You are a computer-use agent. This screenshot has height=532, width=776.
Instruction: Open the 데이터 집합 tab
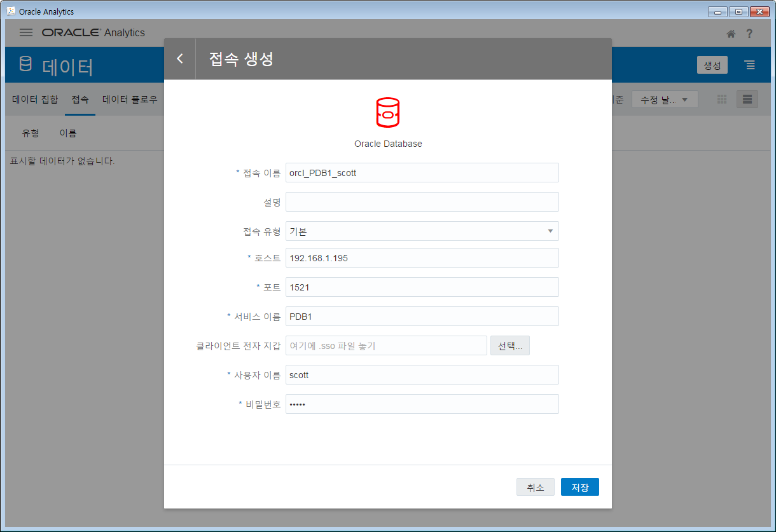click(x=35, y=99)
